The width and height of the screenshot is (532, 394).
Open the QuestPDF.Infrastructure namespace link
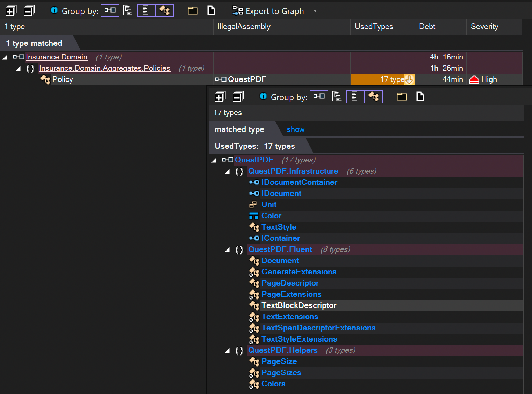pos(293,171)
